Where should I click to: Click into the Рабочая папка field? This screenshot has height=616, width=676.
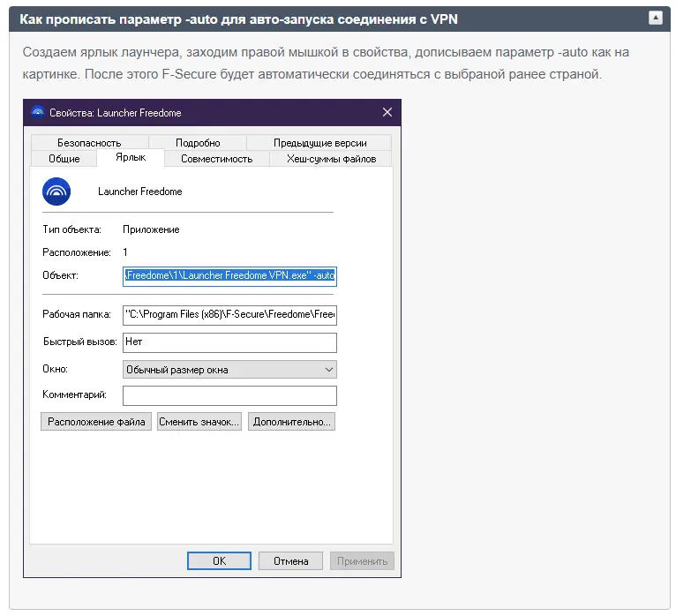[229, 315]
